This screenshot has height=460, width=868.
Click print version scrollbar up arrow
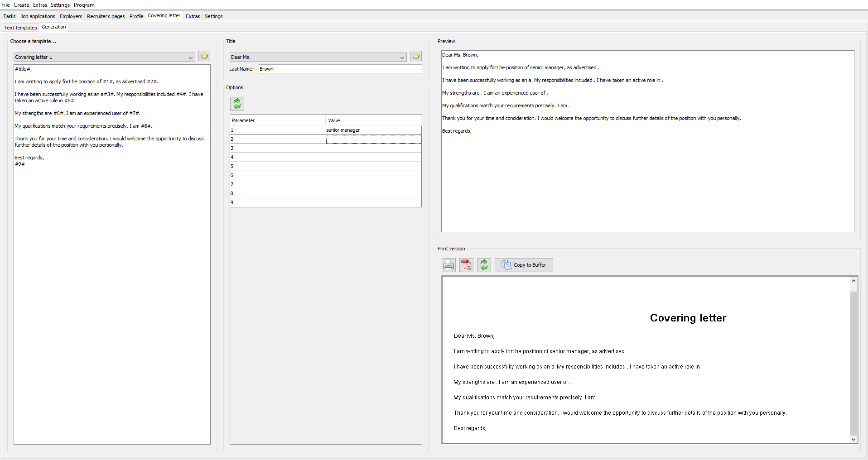[x=854, y=281]
